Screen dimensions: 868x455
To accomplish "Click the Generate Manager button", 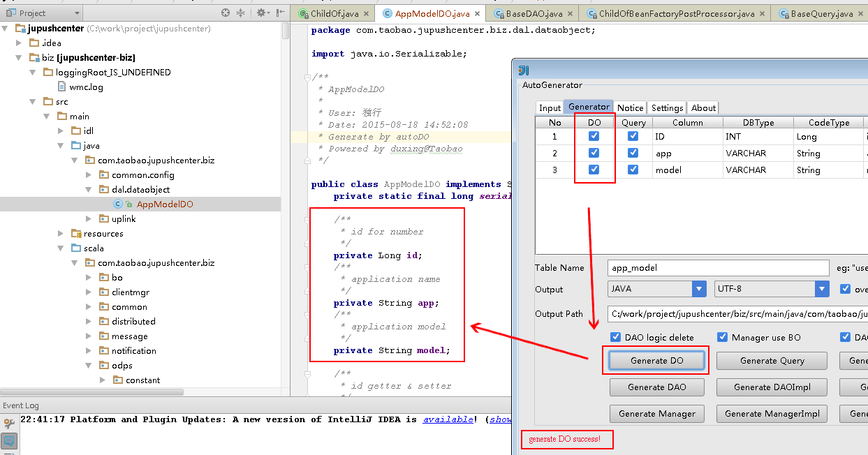I will [656, 413].
